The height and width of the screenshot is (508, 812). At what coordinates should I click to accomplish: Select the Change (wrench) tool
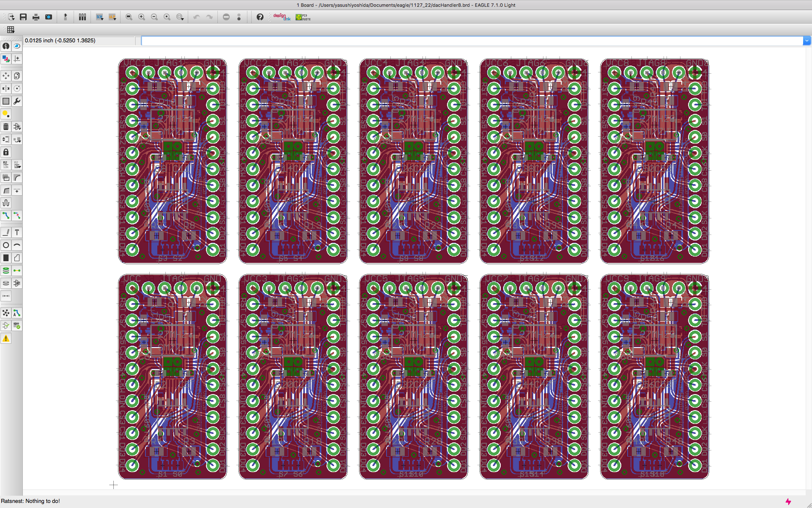[17, 101]
